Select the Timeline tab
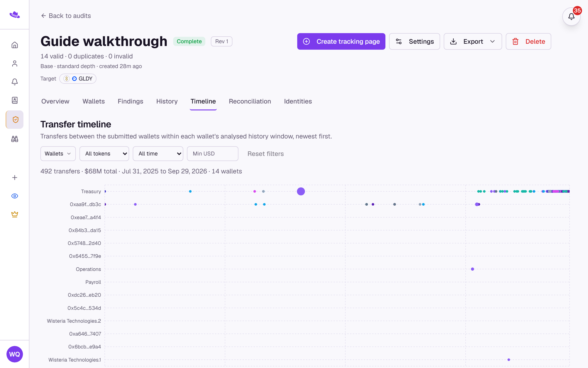 coord(203,101)
